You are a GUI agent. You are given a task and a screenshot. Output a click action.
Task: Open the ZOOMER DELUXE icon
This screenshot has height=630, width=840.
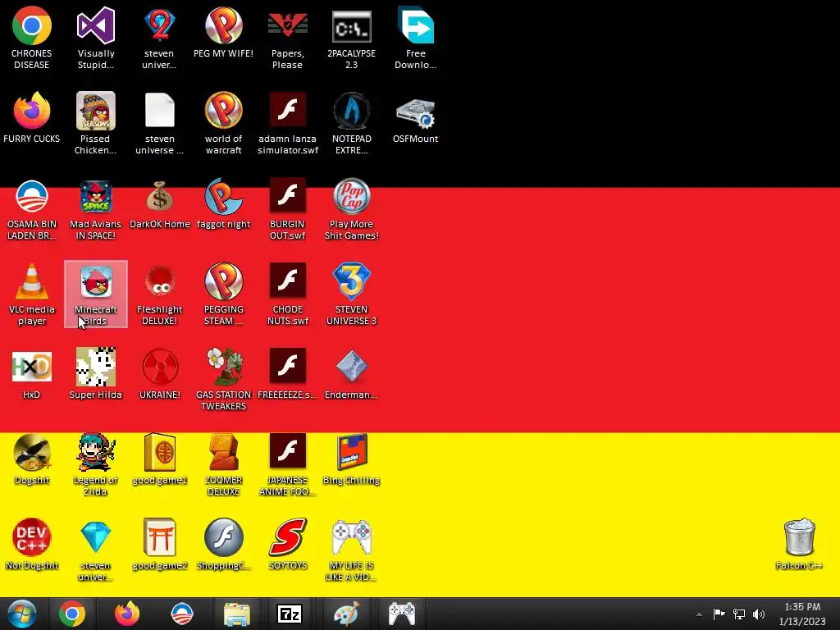tap(223, 452)
